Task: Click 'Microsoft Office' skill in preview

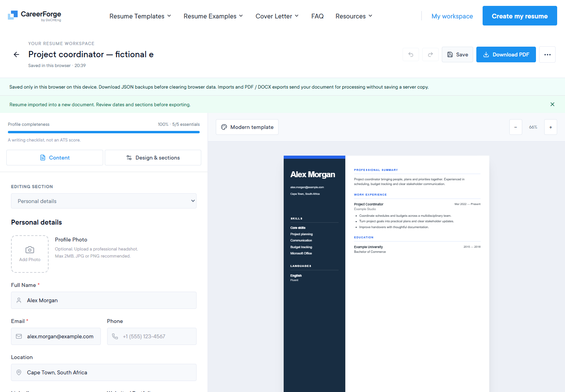Action: [301, 253]
